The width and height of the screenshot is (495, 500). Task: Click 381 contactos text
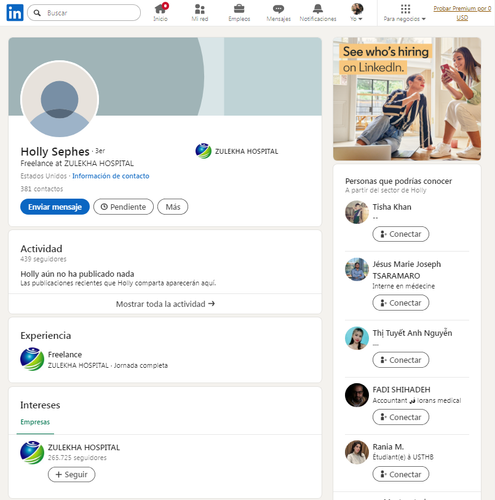(x=42, y=189)
